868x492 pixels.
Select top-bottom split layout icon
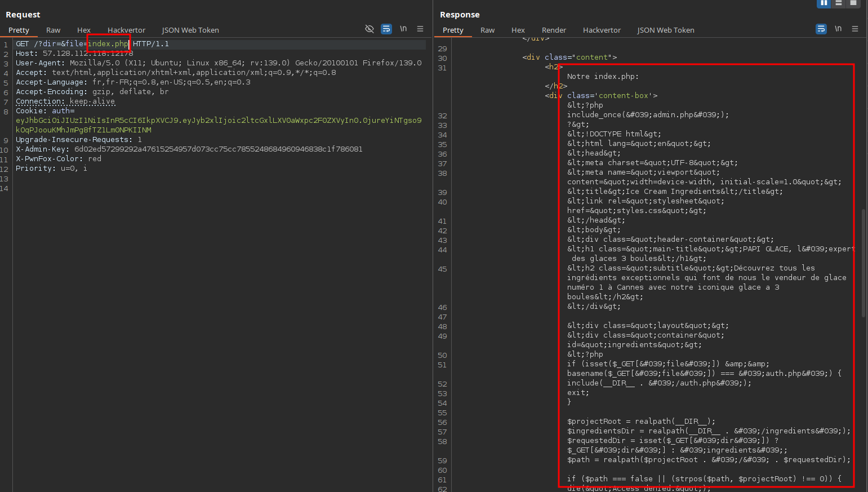pos(839,3)
